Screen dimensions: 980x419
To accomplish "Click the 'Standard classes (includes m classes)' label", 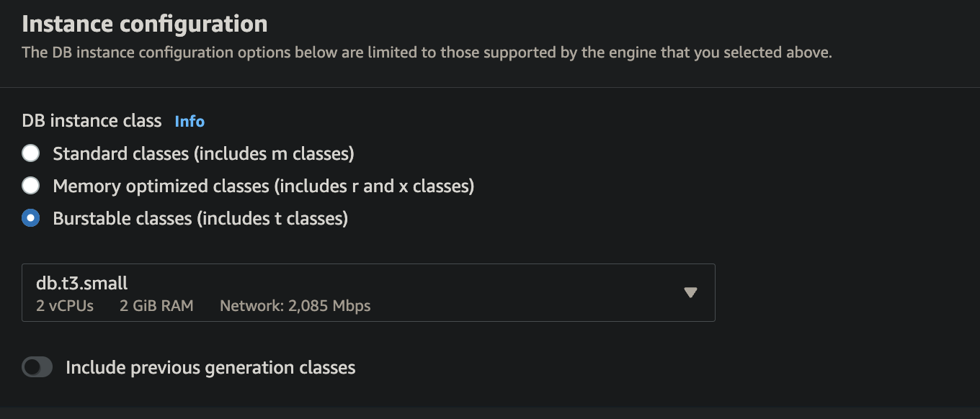I will tap(203, 153).
